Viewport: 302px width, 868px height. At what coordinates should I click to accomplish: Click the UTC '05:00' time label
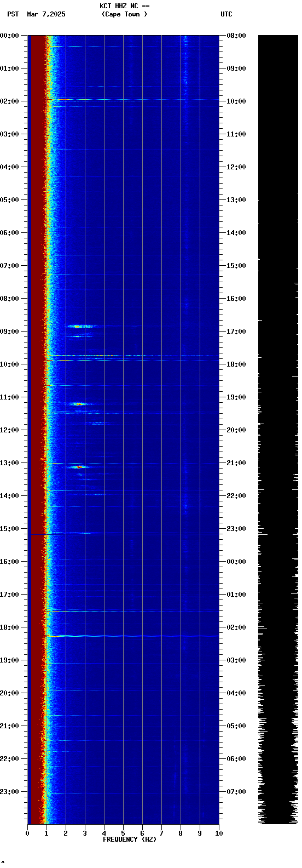click(x=236, y=726)
